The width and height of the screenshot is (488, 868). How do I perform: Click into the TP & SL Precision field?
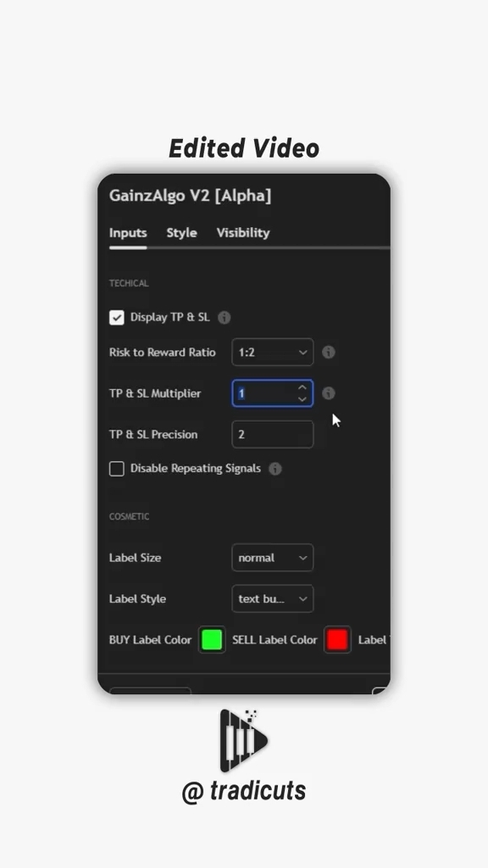click(x=272, y=434)
